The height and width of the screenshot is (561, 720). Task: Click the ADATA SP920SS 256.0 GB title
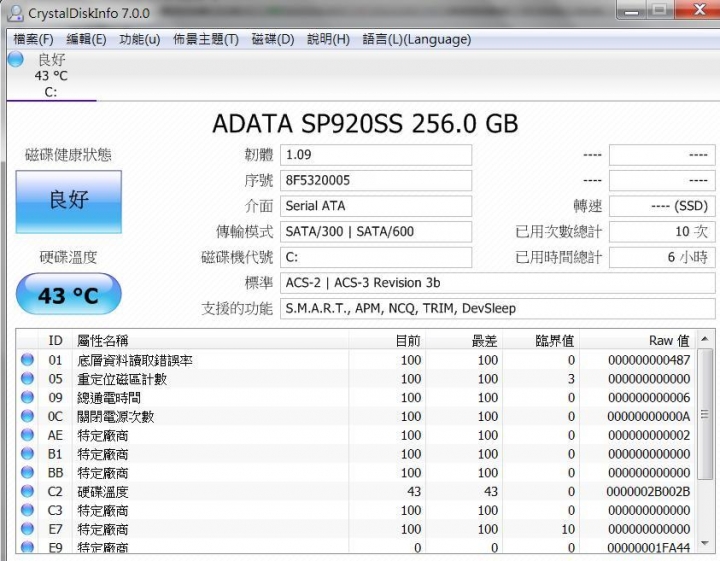(365, 124)
